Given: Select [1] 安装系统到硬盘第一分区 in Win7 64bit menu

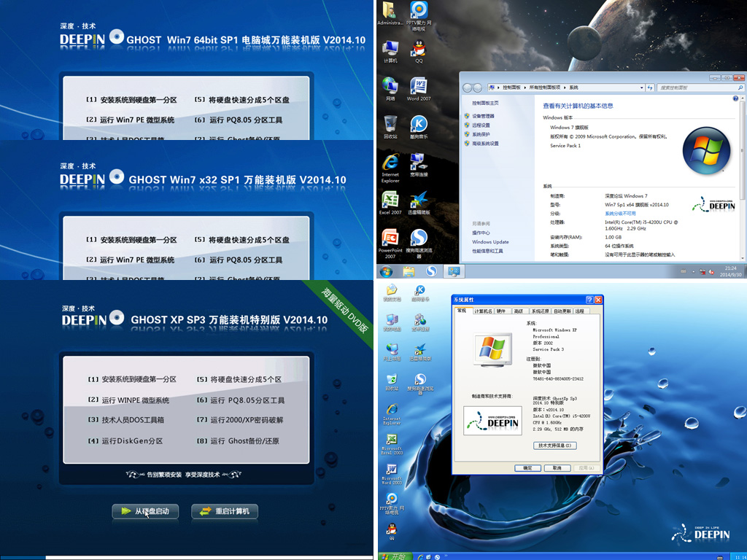Looking at the screenshot, I should tap(131, 100).
